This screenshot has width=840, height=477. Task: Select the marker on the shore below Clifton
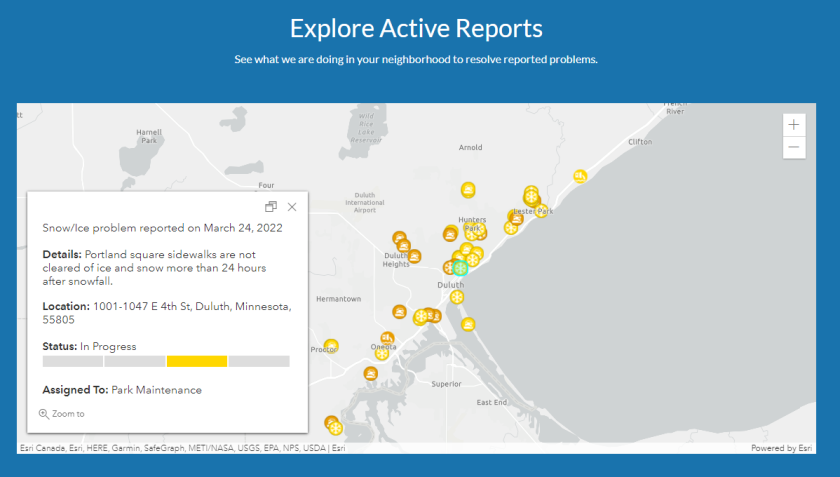tap(580, 176)
